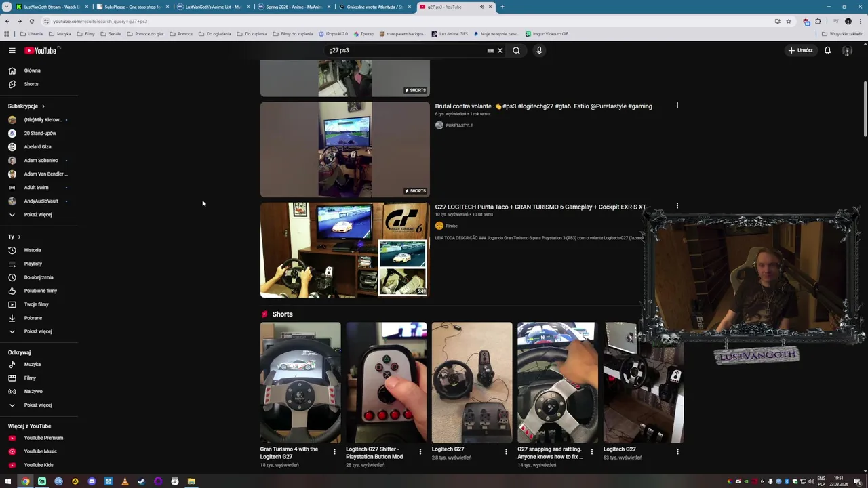Open YouTube notifications bell
Image resolution: width=868 pixels, height=488 pixels.
pos(827,50)
